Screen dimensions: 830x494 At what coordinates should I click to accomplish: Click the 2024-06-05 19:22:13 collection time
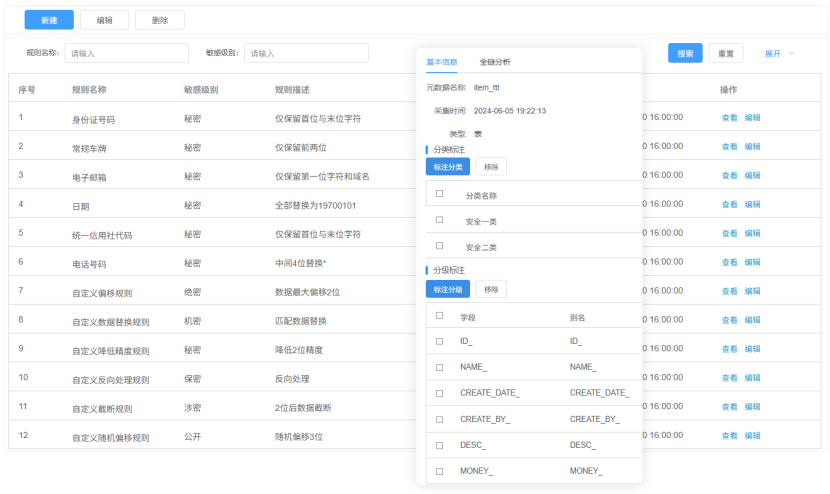coord(510,111)
